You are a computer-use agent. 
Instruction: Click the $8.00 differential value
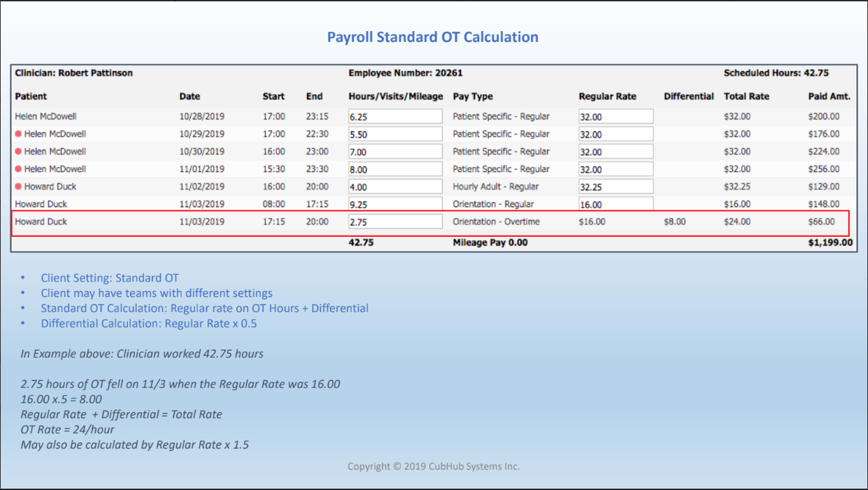tap(675, 221)
